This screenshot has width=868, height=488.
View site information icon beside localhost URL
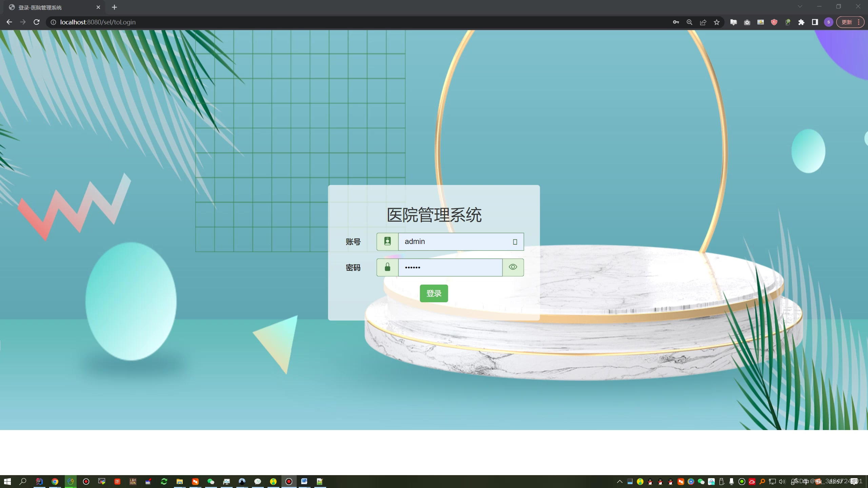pos(53,22)
